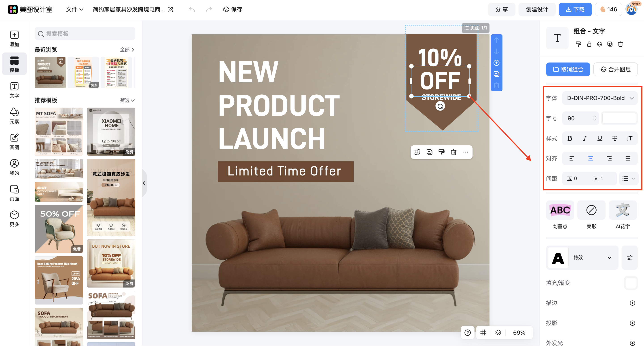Click the undo arrow in top bar
The image size is (644, 346).
(192, 9)
